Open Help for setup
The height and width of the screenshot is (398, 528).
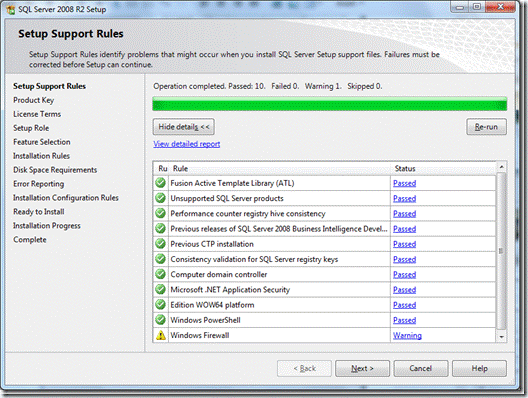coord(479,368)
